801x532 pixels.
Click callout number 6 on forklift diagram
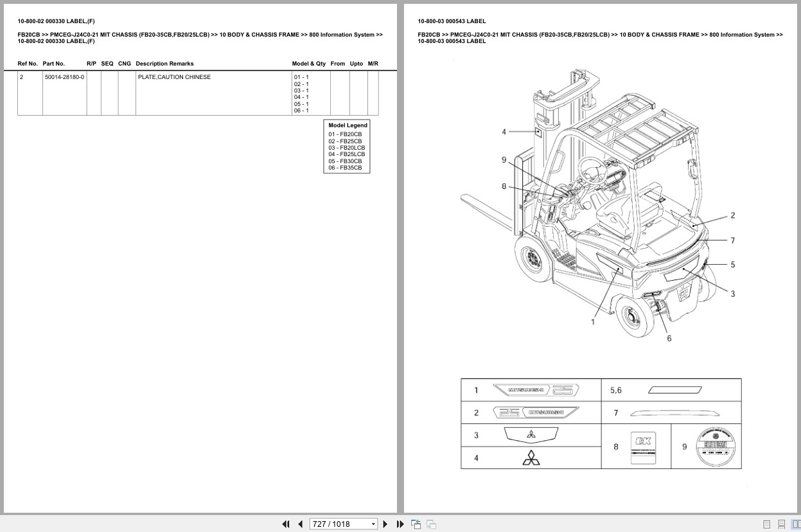click(669, 339)
